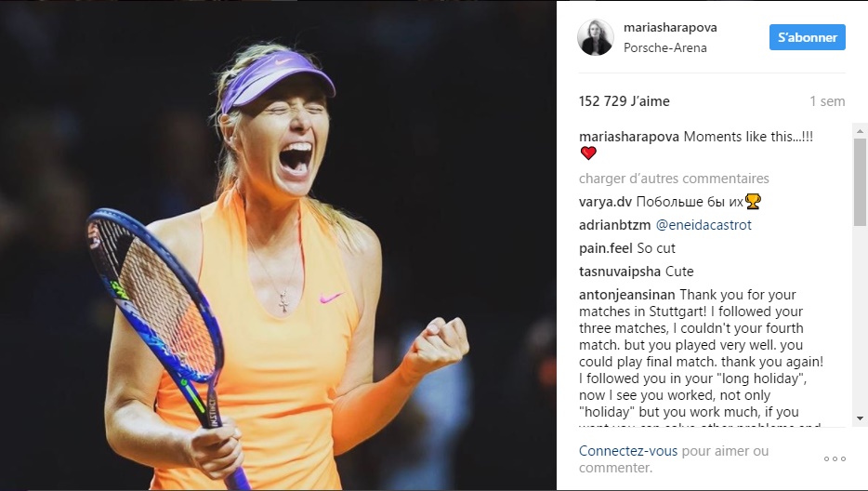Click the 152 729 J'aime likes count
868x491 pixels.
pos(624,101)
